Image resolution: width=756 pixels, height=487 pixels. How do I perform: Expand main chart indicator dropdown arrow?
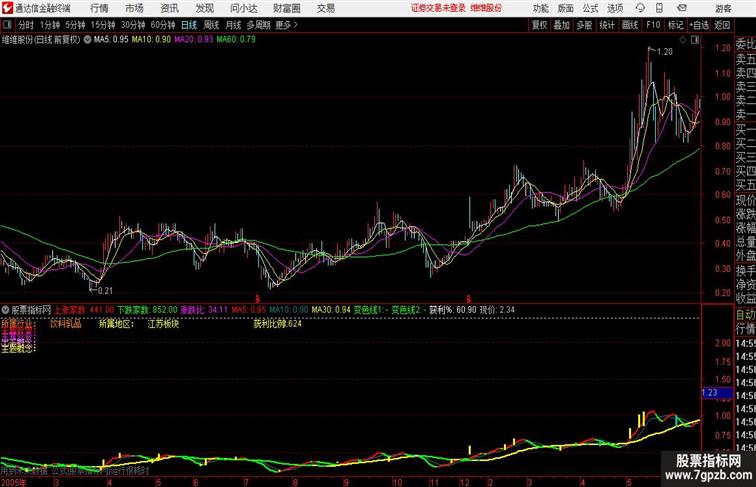(x=87, y=40)
